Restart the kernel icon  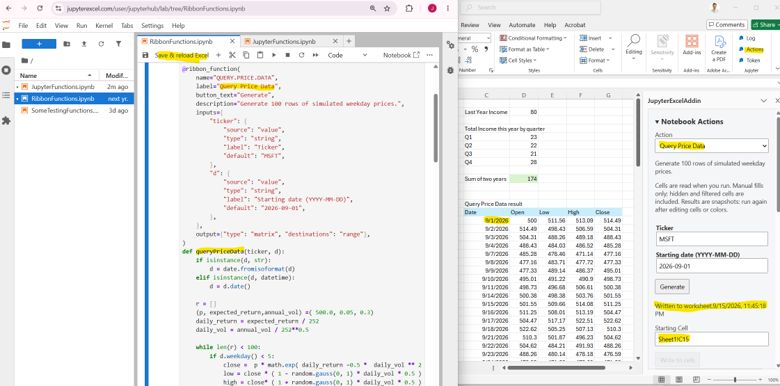(301, 55)
